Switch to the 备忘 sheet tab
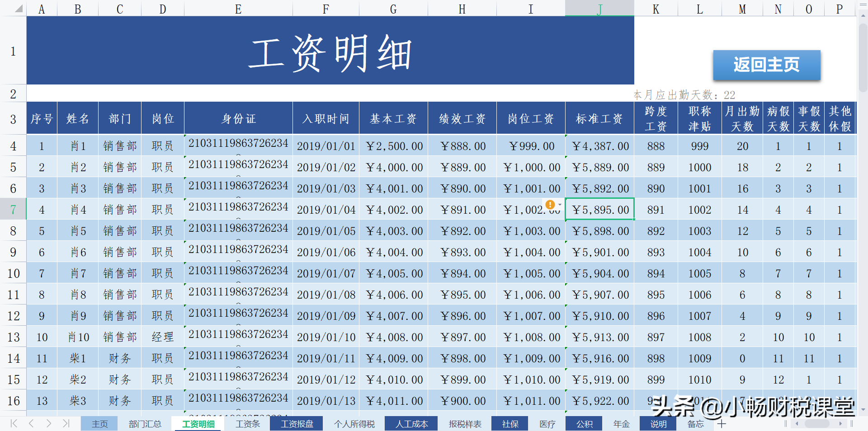Screen dimensions: 868x431 695,424
